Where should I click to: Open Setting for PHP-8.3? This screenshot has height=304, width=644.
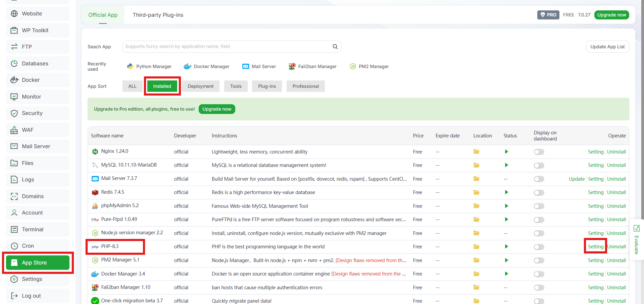(596, 247)
